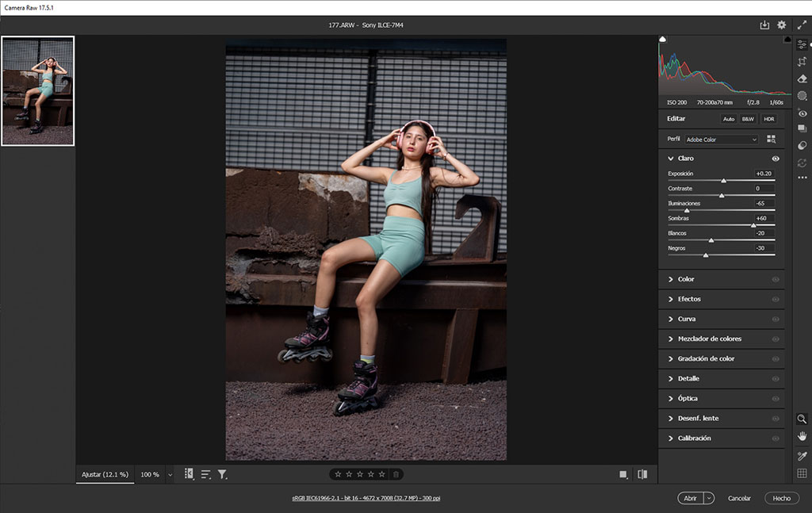Toggle before/after comparison view

tap(642, 474)
